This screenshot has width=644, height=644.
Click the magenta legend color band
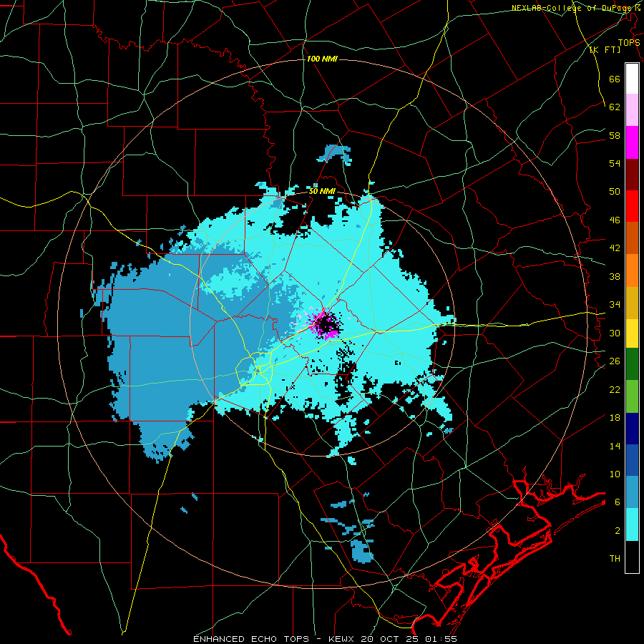click(x=632, y=142)
